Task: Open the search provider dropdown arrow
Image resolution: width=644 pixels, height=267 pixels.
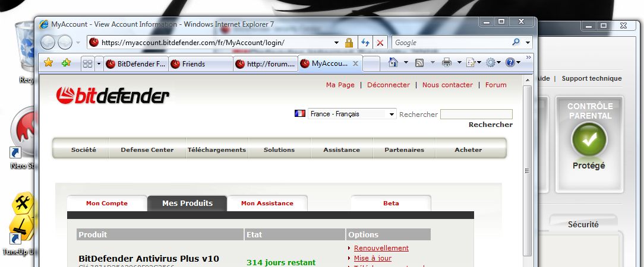Action: [x=528, y=43]
